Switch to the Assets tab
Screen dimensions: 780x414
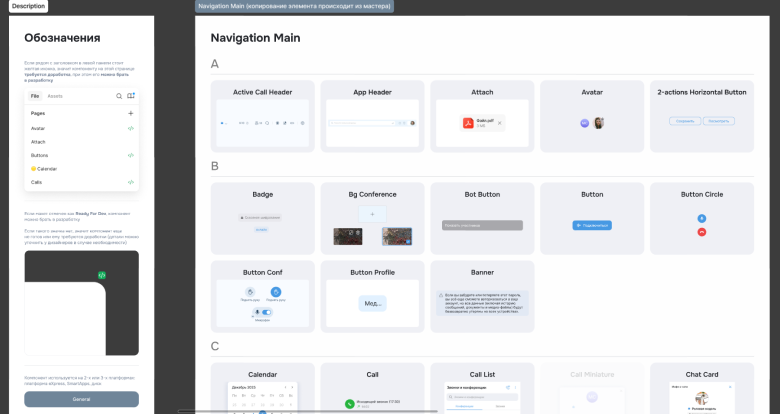(x=55, y=96)
